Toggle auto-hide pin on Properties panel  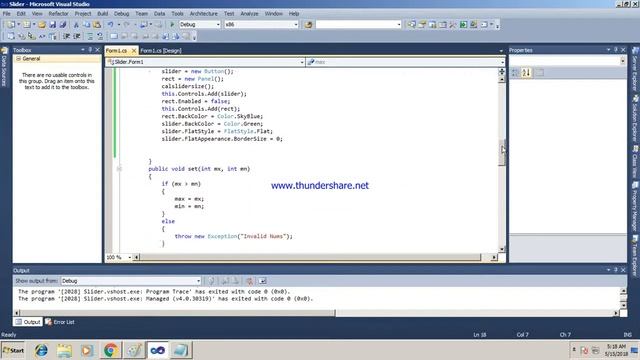tap(616, 50)
